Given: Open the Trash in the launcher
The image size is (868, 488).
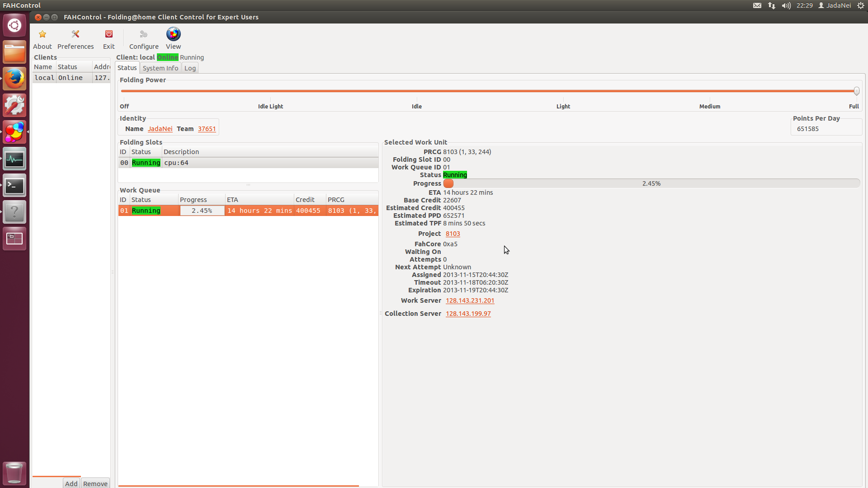Looking at the screenshot, I should pyautogui.click(x=14, y=473).
